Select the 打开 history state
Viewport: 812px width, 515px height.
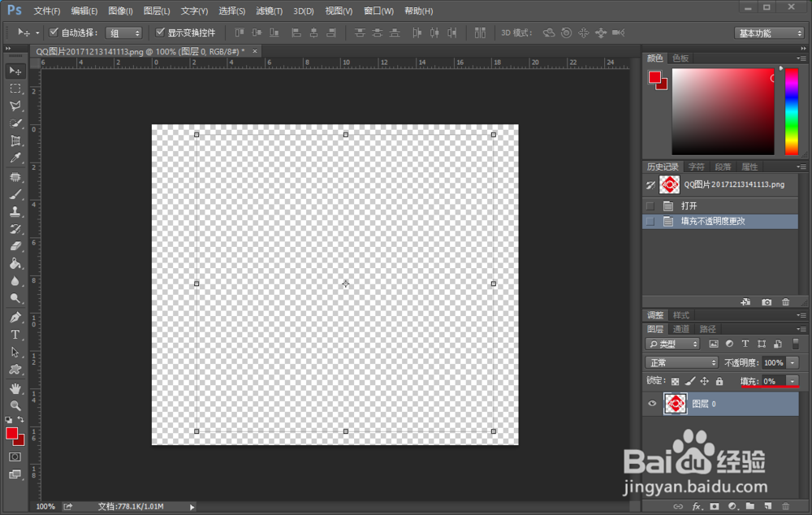720,206
